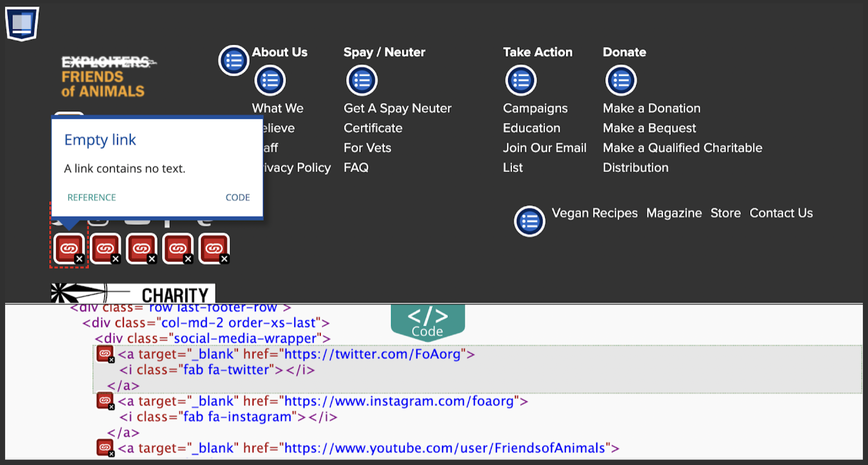Open the REFERENCE tab in the Empty link popup
This screenshot has width=868, height=465.
[91, 197]
